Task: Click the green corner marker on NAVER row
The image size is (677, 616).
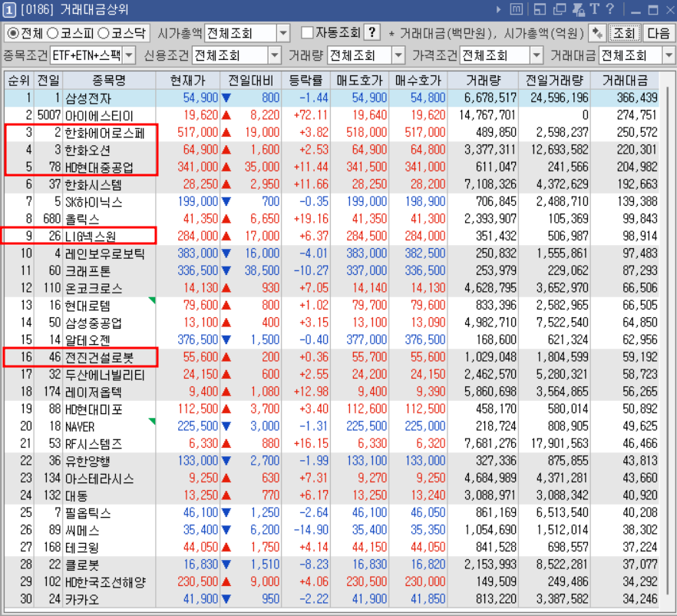Action: (152, 421)
